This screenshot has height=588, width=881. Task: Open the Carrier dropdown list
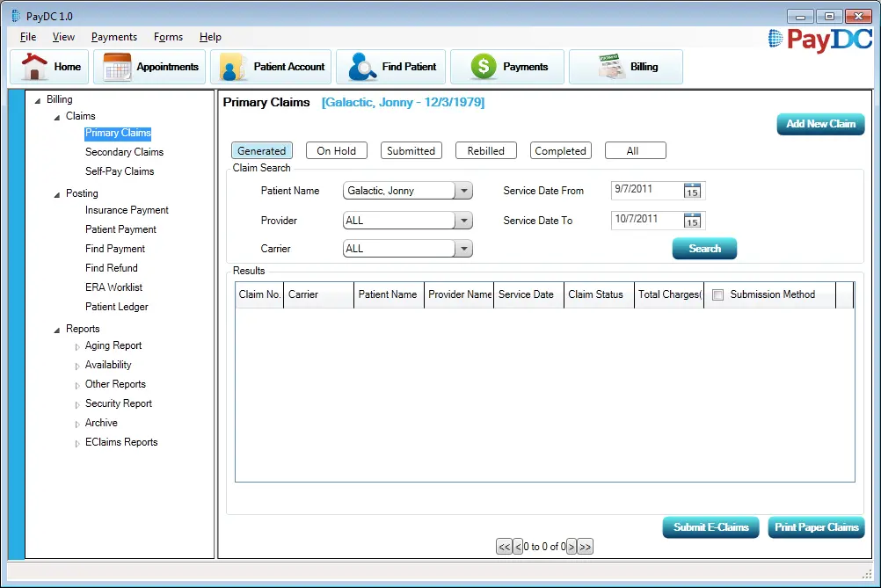(x=463, y=249)
